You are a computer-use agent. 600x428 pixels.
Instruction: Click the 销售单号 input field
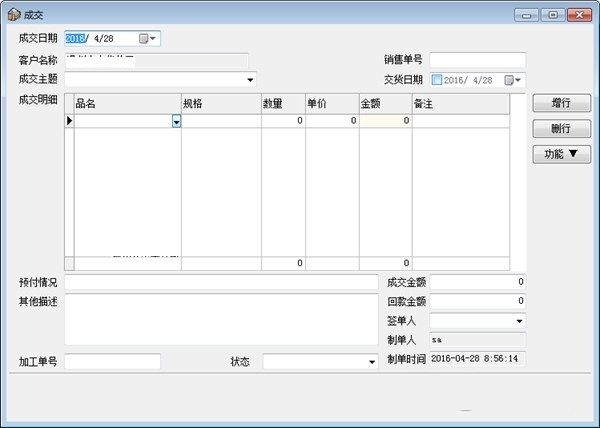click(478, 60)
